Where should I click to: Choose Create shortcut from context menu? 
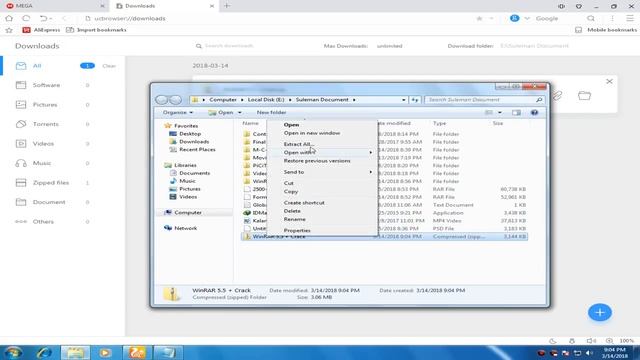coord(304,202)
